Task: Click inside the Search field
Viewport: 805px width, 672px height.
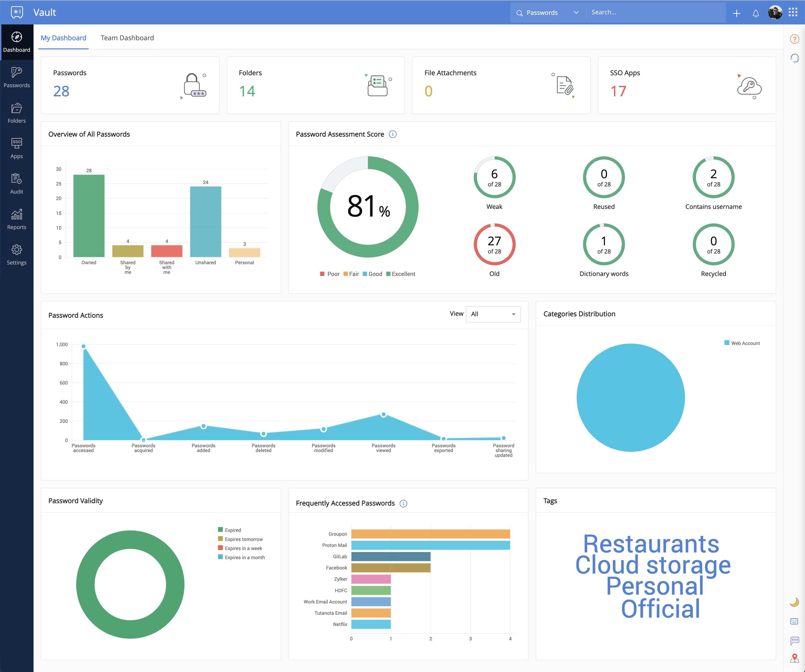Action: pyautogui.click(x=652, y=12)
